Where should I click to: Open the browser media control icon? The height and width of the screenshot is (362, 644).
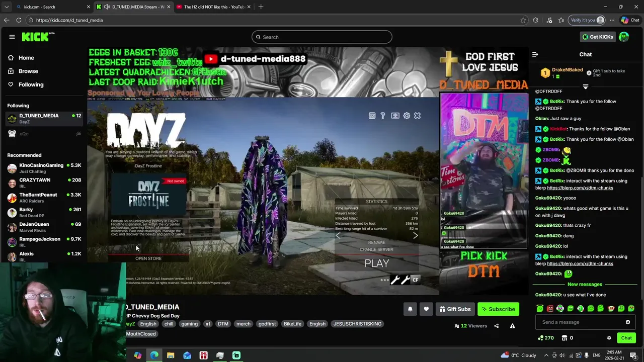click(x=549, y=20)
